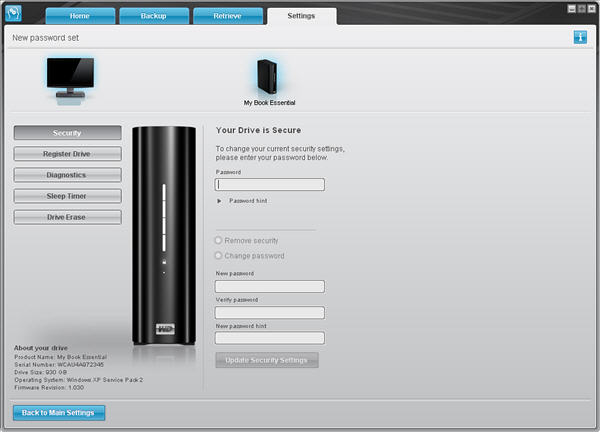Open the blue information help icon
The image size is (600, 432).
pos(581,38)
